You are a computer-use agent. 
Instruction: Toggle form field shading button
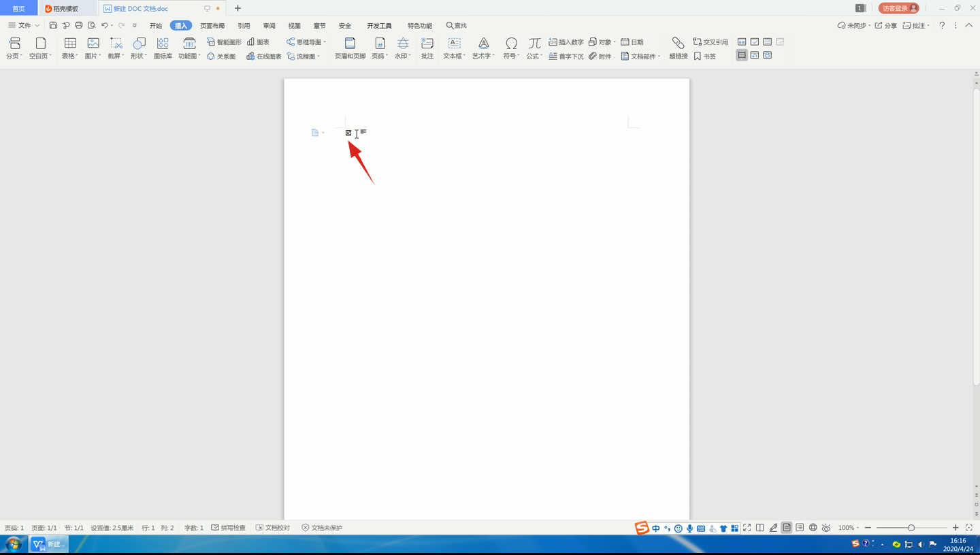pos(742,55)
